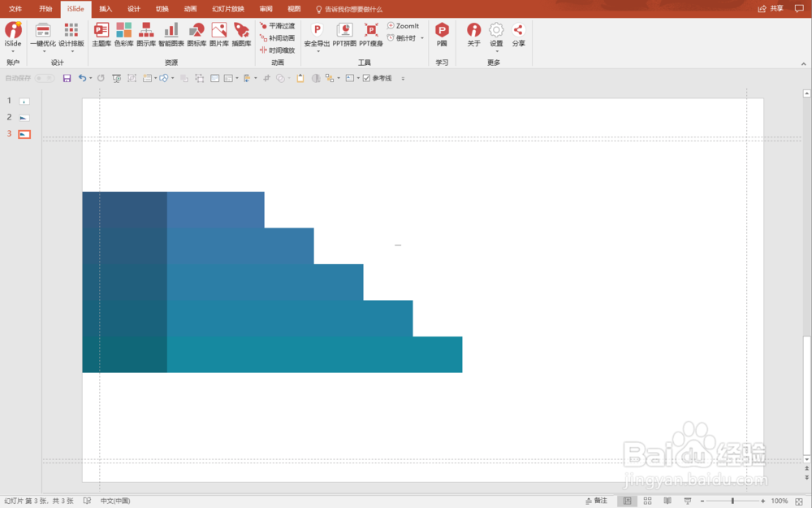Click 时间缩放 time scaling
Viewport: 812px width, 508px height.
(277, 50)
